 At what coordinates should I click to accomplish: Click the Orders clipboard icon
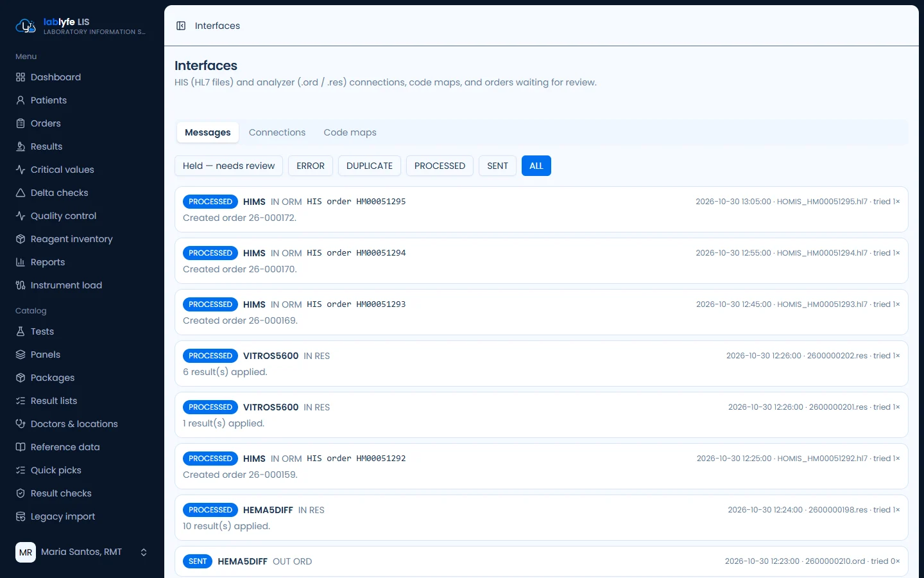point(21,123)
